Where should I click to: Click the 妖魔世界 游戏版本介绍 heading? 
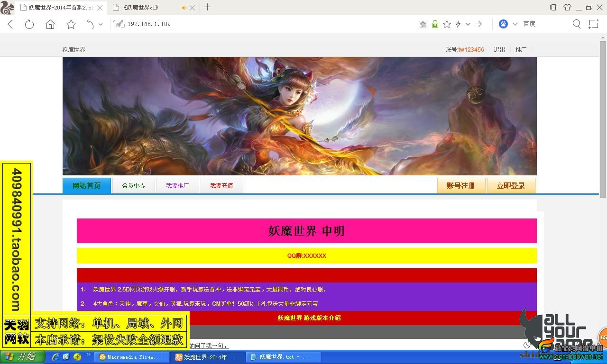click(x=309, y=318)
